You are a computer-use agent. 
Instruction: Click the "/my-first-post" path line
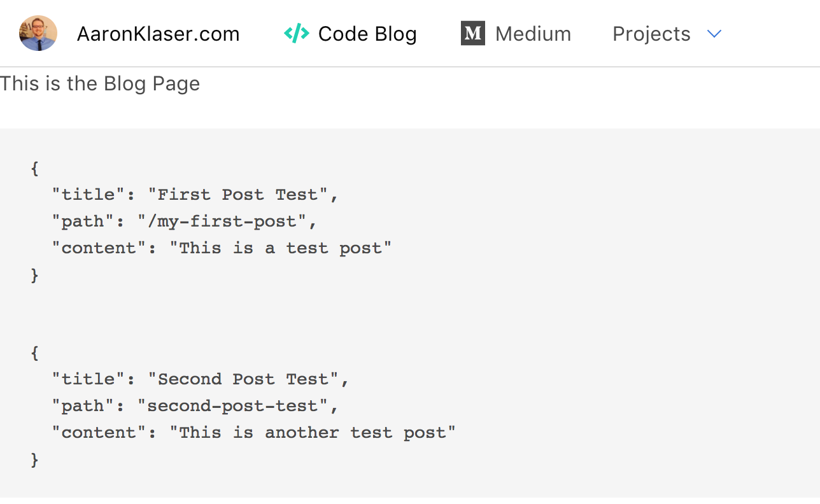click(x=185, y=221)
